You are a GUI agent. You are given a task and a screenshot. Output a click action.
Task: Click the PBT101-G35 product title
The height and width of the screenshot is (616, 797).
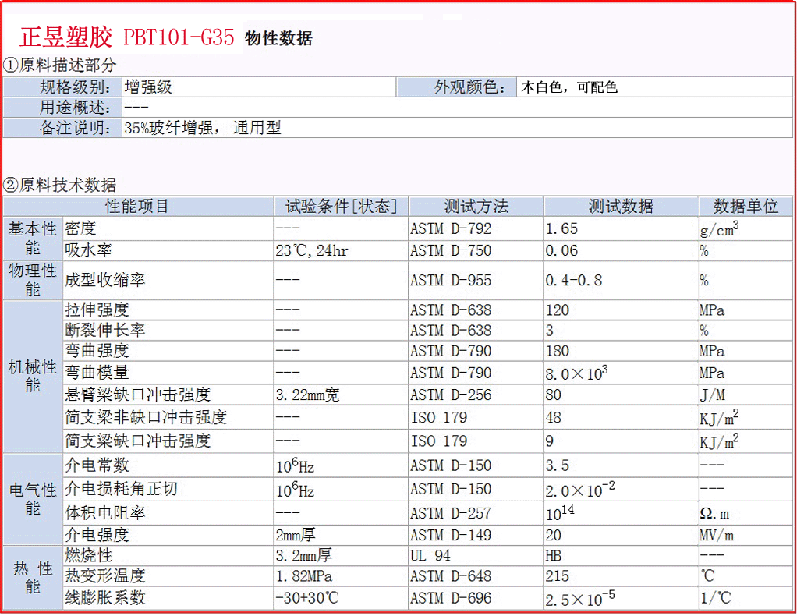[x=178, y=38]
